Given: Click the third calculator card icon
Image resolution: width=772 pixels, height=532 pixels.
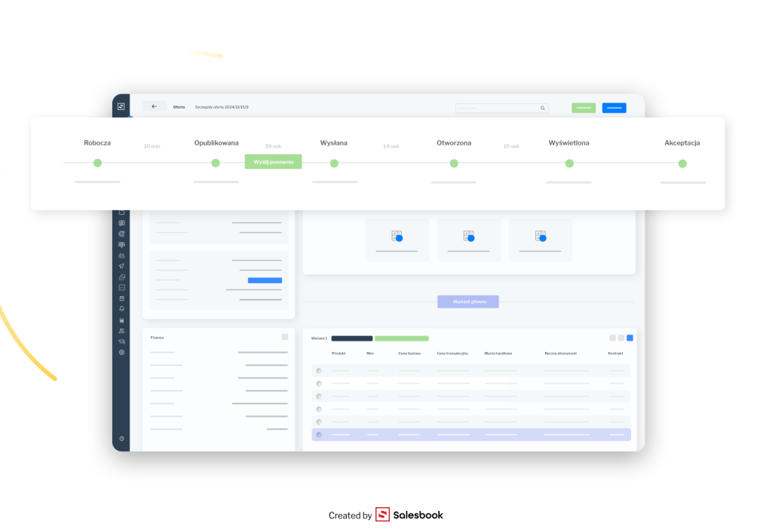Looking at the screenshot, I should click(x=540, y=236).
